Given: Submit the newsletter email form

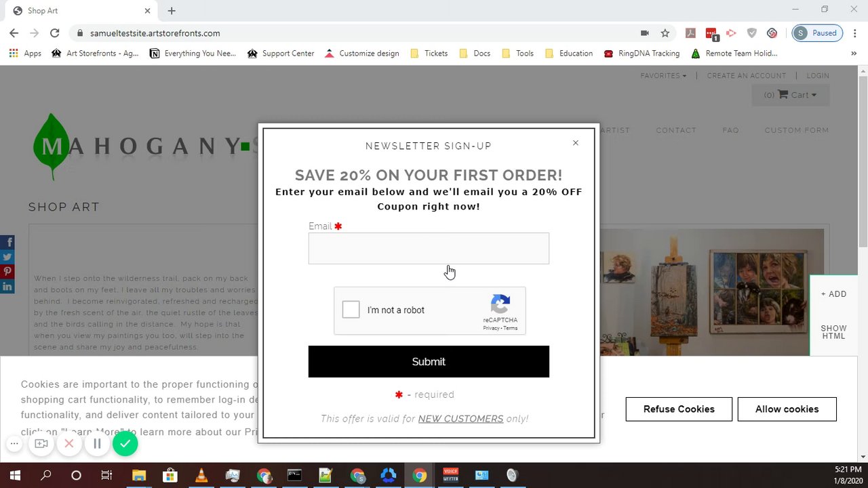Looking at the screenshot, I should coord(429,362).
